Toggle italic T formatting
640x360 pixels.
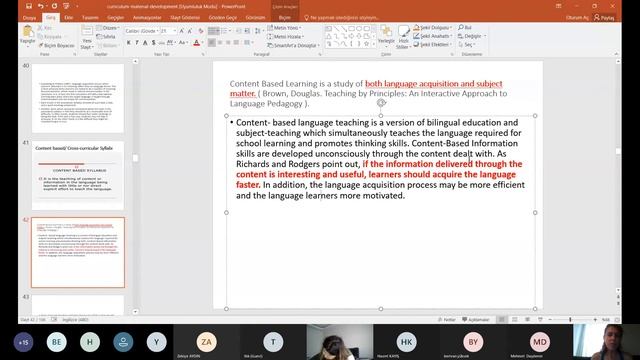(137, 42)
